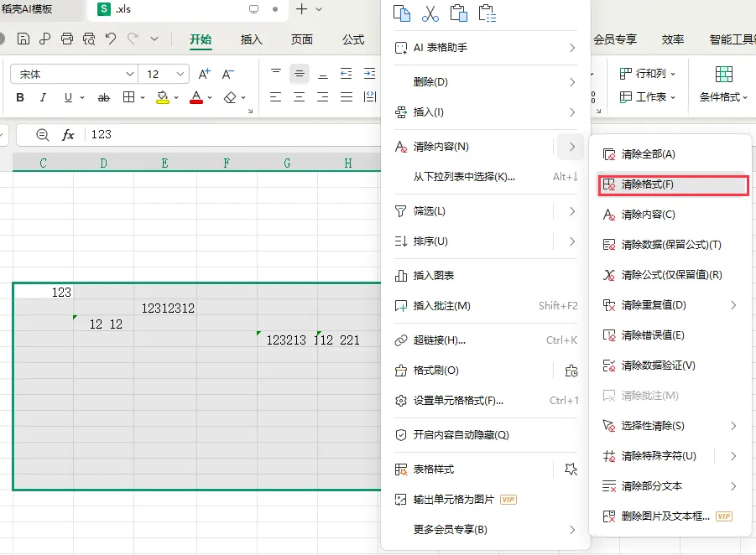Click 插入图表 entry

pos(486,276)
